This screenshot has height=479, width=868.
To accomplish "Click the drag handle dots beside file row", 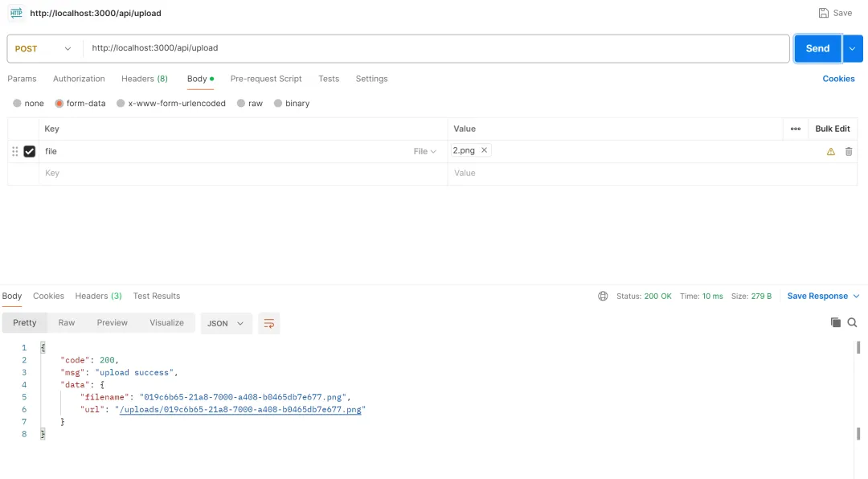I will tap(15, 151).
